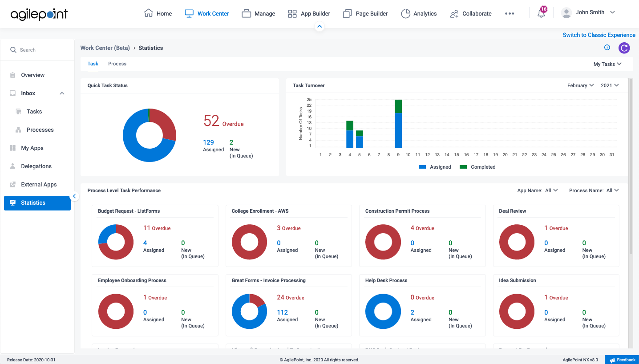Screen dimensions: 639x364
Task: Click the My Apps grid icon
Action: (x=13, y=148)
